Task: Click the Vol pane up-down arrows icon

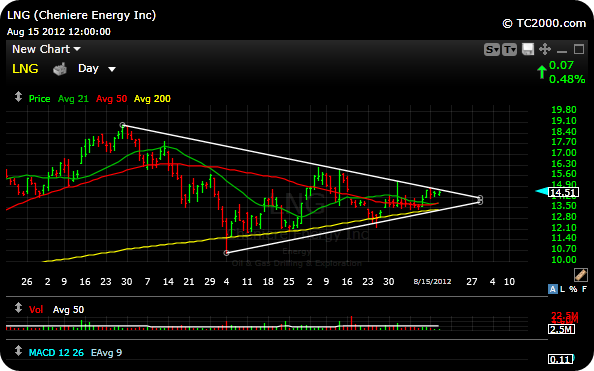Action: (x=18, y=307)
